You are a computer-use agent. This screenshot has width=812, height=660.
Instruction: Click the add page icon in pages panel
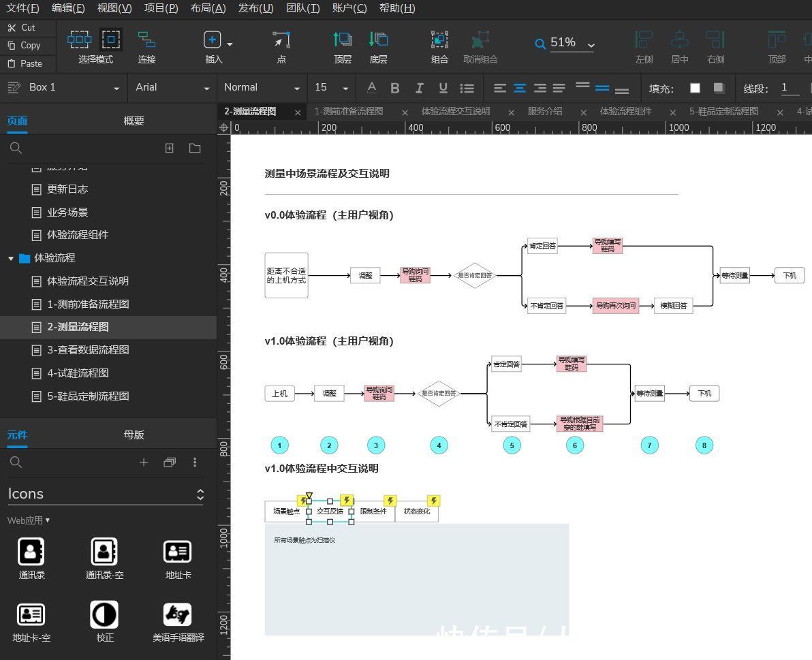[x=170, y=148]
